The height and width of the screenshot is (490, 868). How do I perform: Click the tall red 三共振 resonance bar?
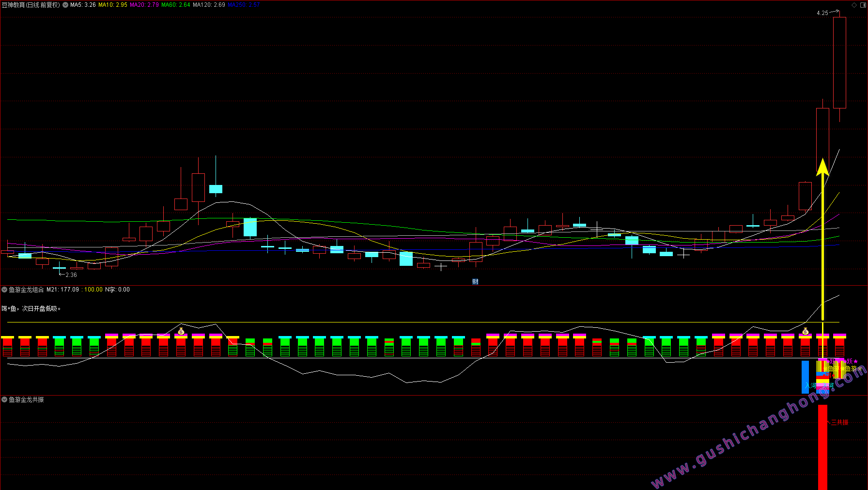822,447
